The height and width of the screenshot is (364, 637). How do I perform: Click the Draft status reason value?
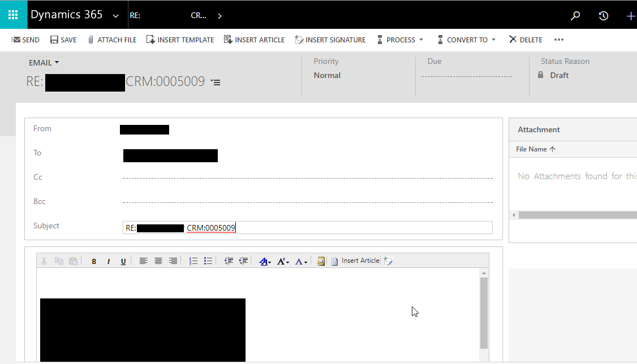pos(559,76)
